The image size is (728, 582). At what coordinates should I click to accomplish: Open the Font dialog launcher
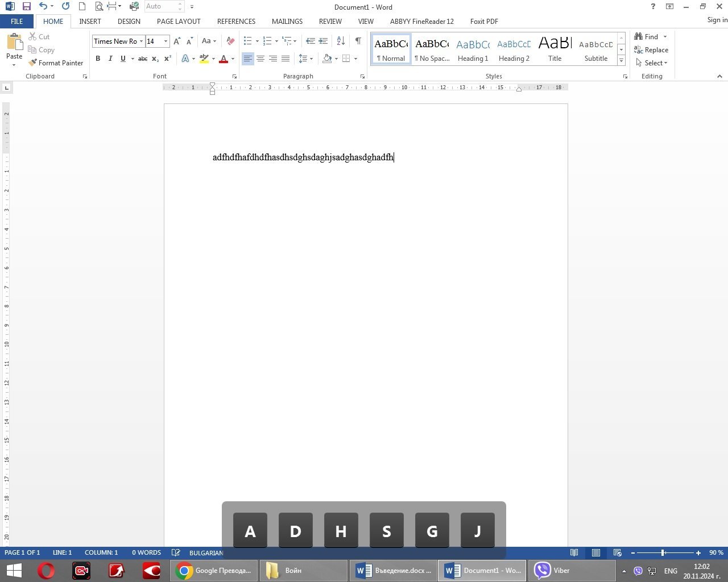point(234,76)
